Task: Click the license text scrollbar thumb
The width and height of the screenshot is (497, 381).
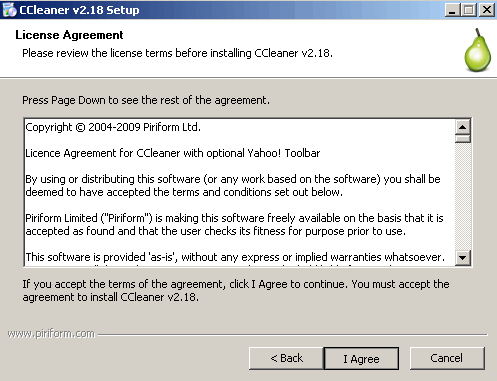Action: [463, 138]
